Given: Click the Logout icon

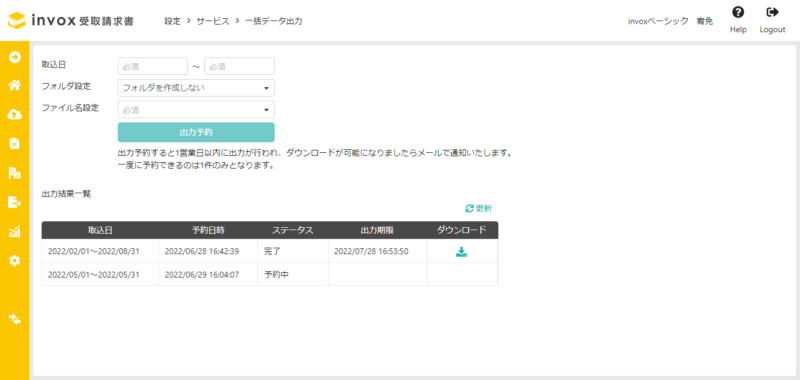Looking at the screenshot, I should pyautogui.click(x=772, y=12).
